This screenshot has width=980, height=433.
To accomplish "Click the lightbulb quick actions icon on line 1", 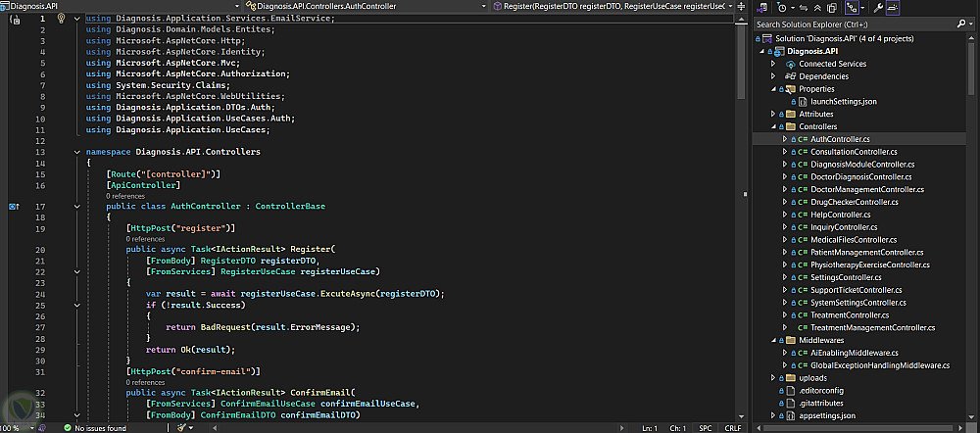I will pyautogui.click(x=61, y=19).
